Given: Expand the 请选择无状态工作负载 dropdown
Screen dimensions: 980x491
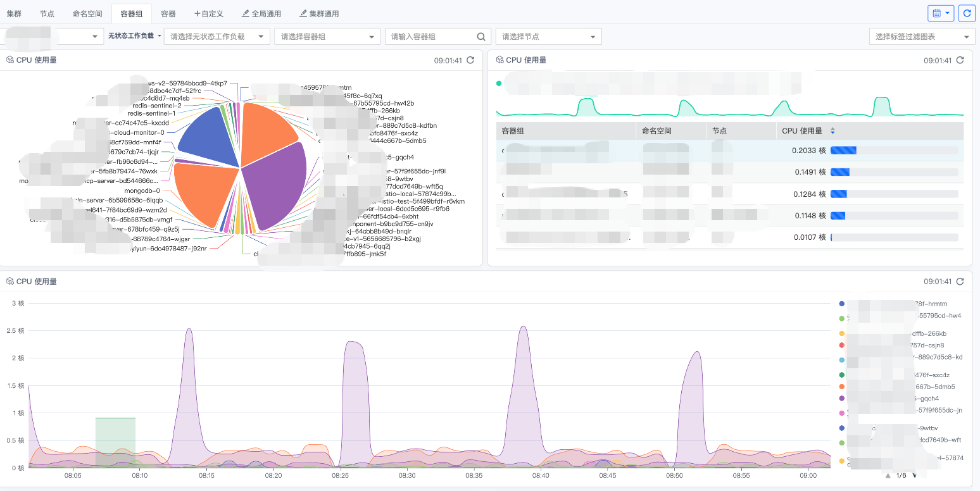Looking at the screenshot, I should pyautogui.click(x=217, y=37).
